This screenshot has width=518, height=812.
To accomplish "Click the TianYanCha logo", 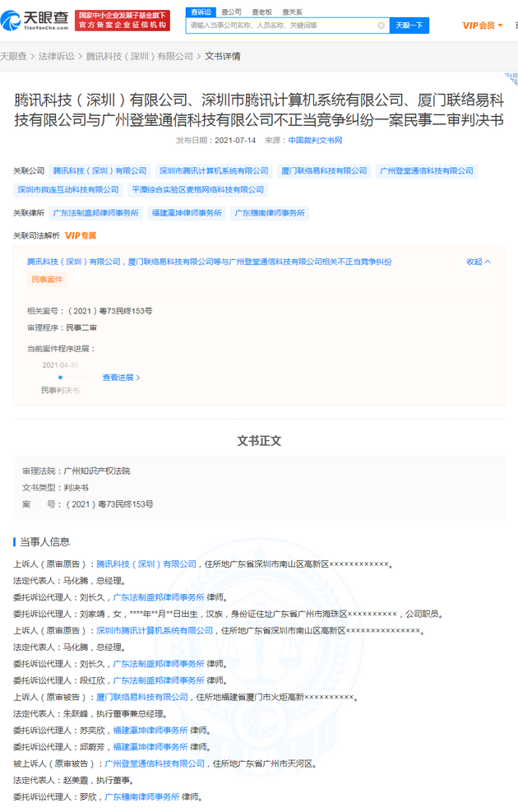I will [35, 20].
